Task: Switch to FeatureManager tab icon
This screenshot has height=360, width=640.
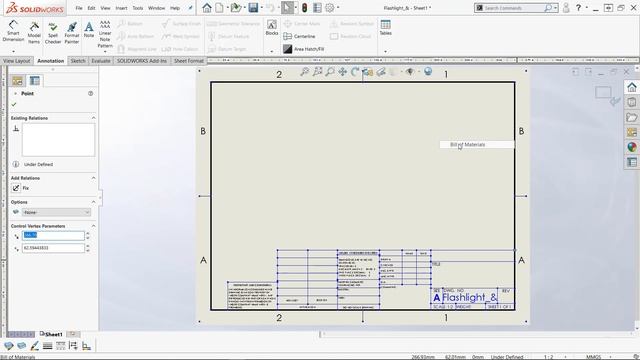Action: point(18,81)
